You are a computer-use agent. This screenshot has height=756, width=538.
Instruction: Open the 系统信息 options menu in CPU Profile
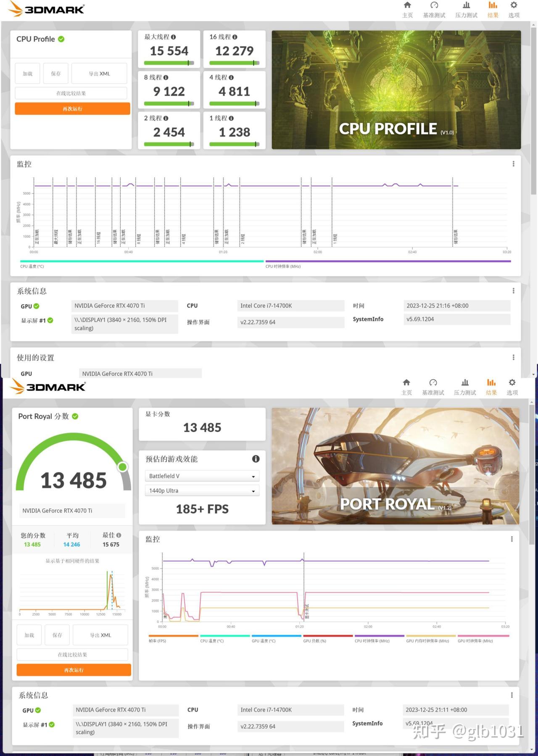(x=513, y=291)
